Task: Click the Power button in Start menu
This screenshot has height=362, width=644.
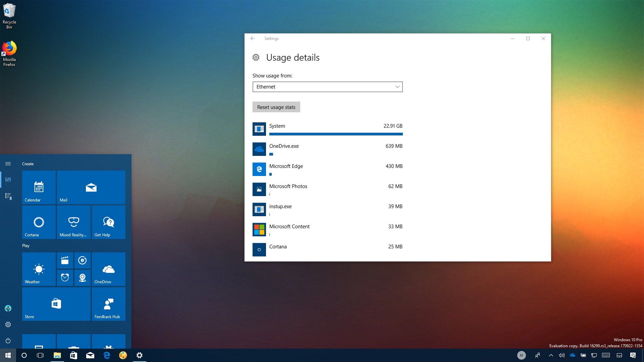Action: tap(8, 340)
